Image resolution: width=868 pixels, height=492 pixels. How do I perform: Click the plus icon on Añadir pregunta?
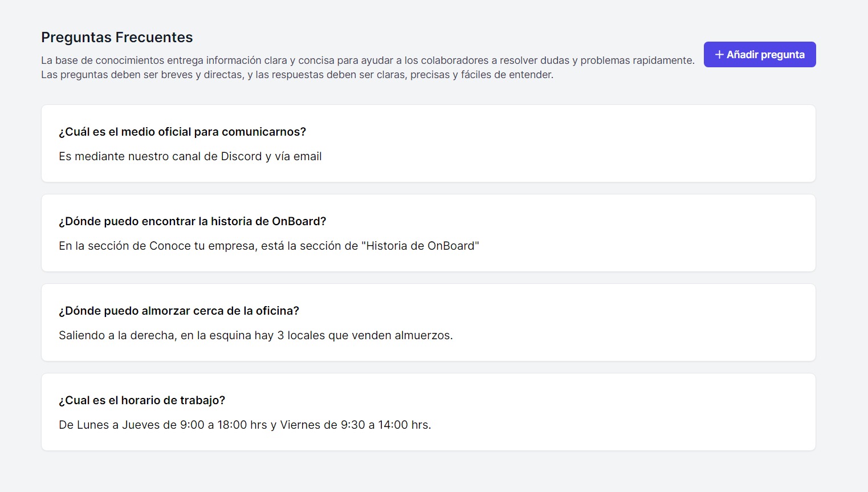[x=719, y=55]
